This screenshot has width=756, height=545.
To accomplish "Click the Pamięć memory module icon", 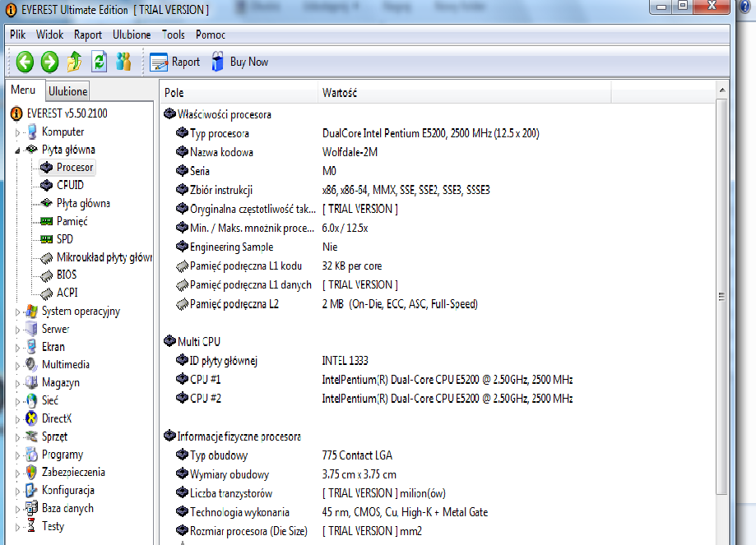I will pyautogui.click(x=46, y=221).
